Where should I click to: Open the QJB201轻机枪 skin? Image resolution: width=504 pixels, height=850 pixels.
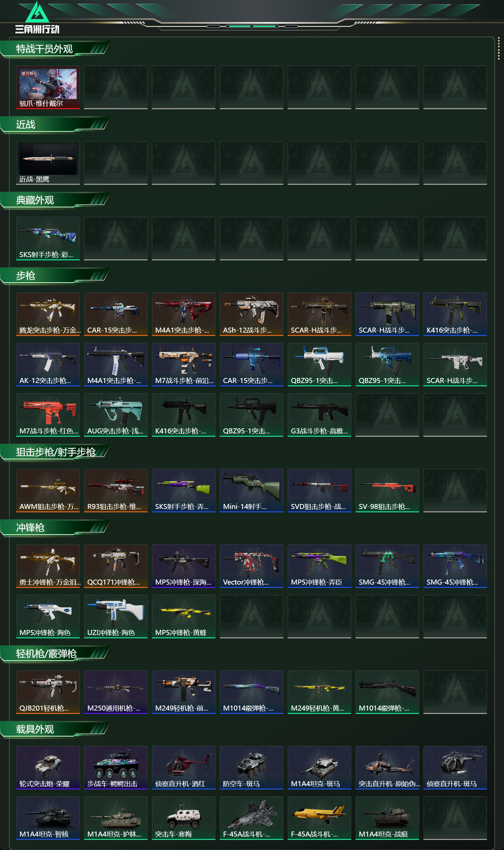48,692
